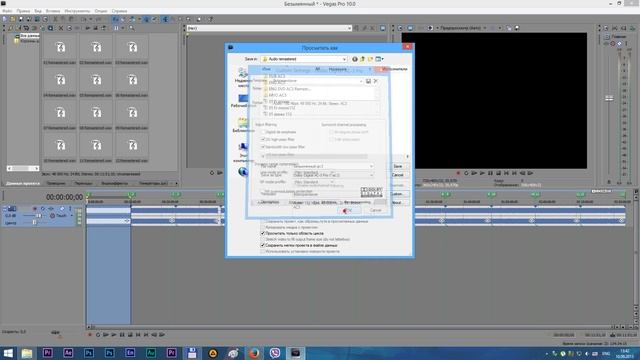Click the Play button below the timeline

pos(114,335)
